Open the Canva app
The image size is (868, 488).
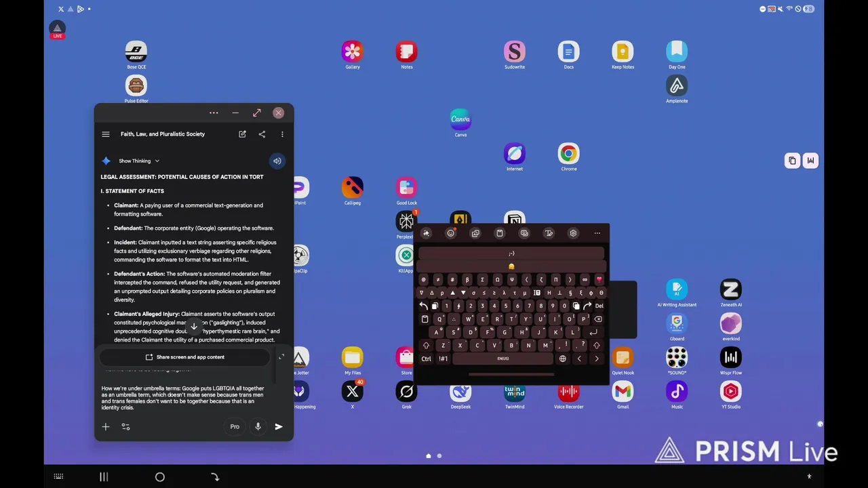point(460,123)
